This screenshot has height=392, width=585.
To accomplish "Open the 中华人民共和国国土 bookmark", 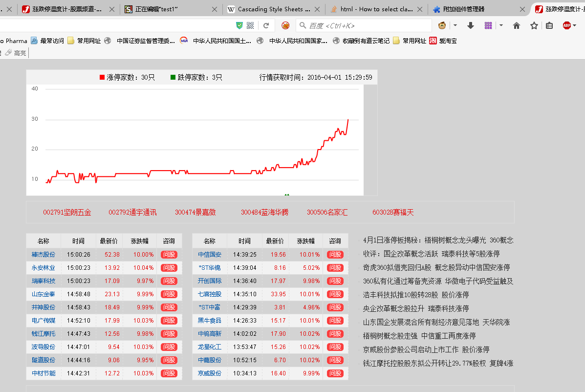I will tap(216, 41).
